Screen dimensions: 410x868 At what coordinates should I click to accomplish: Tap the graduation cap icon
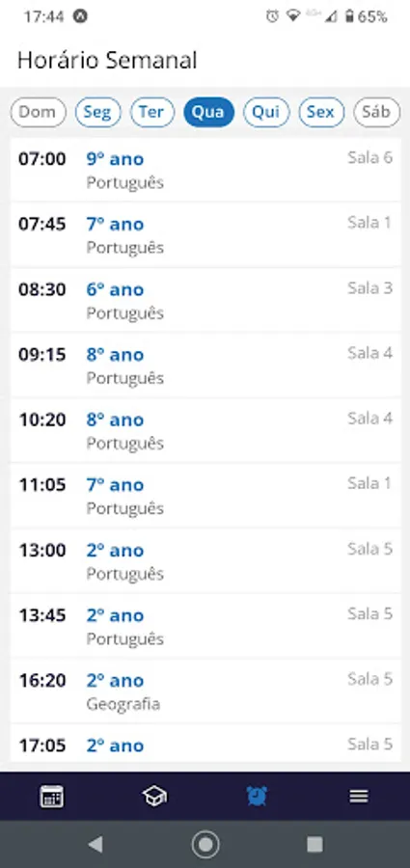tap(154, 796)
